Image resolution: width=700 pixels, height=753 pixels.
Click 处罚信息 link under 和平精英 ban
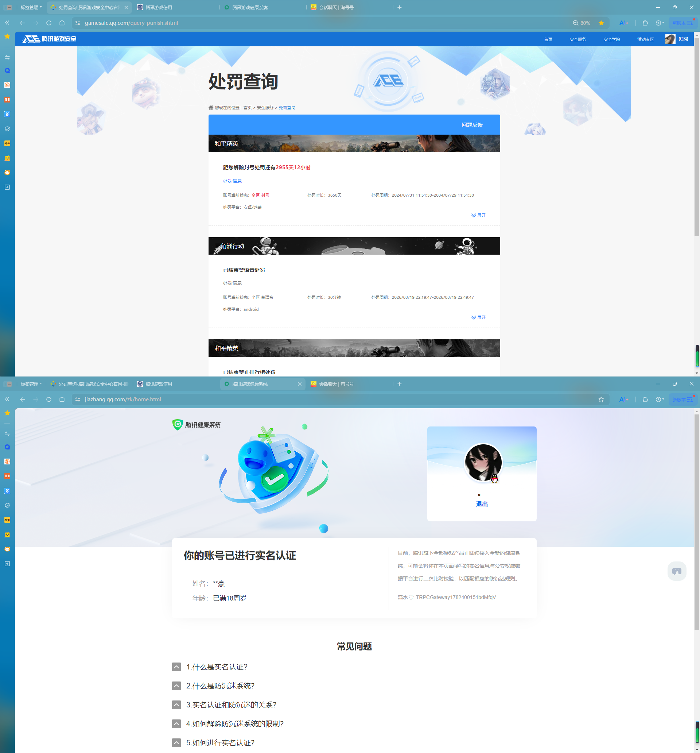[x=233, y=181]
